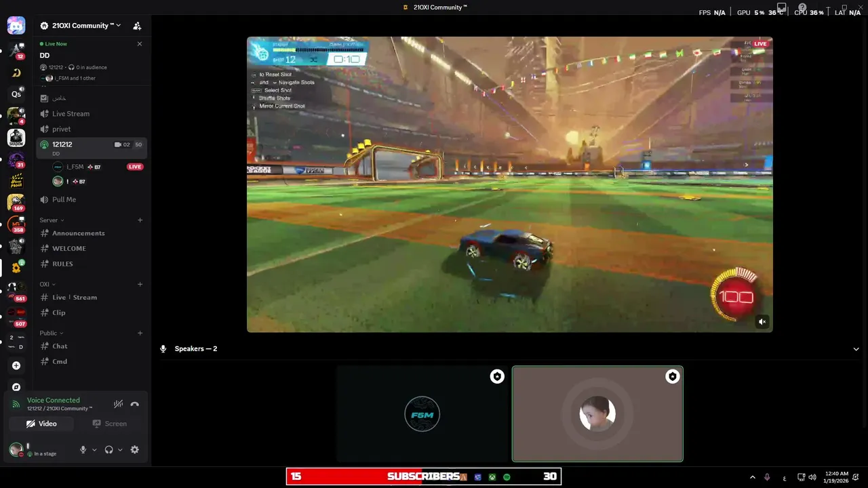Click user i_F5M in channel list
Viewport: 868px width, 488px height.
pyautogui.click(x=75, y=167)
